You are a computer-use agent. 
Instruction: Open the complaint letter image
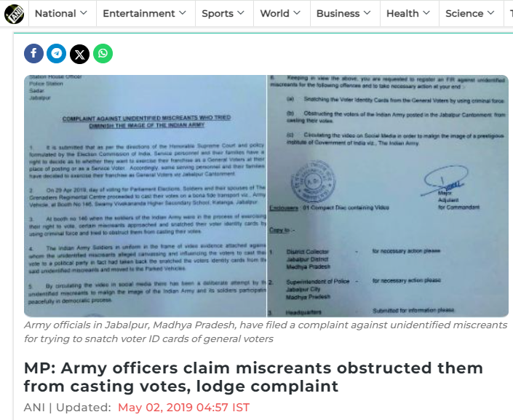266,196
